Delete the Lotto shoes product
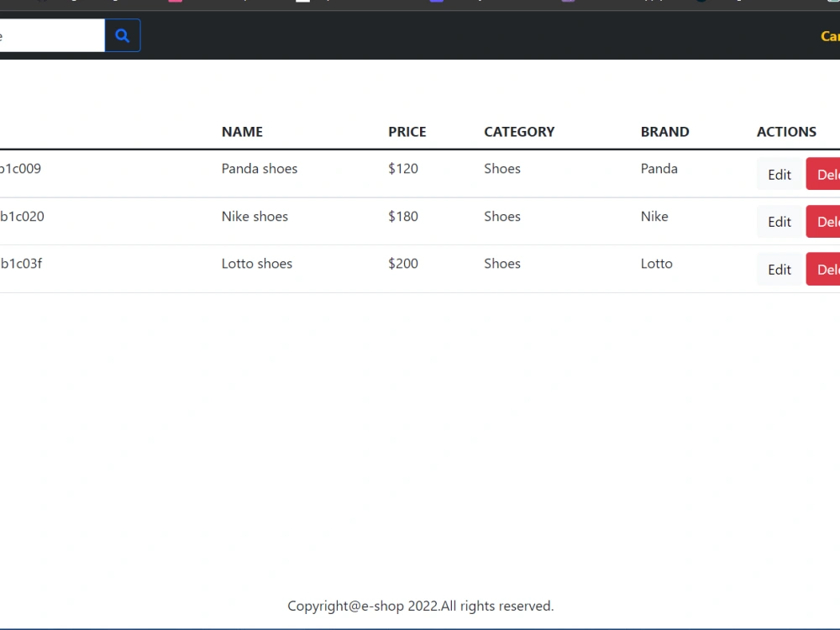Screen dimensions: 840x630 click(823, 269)
